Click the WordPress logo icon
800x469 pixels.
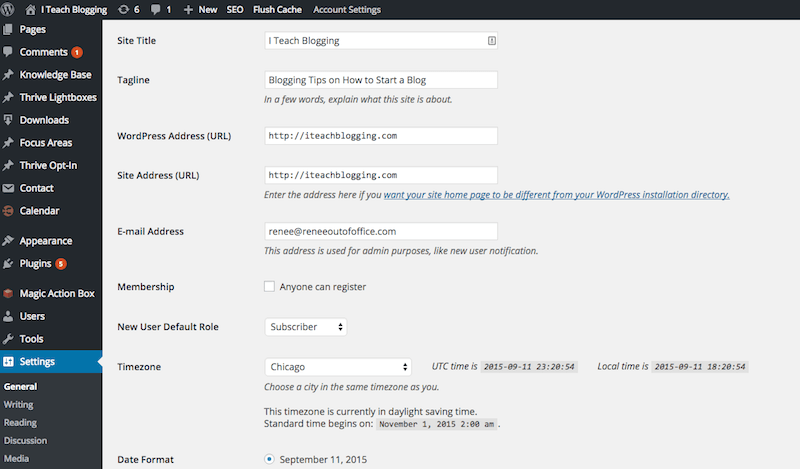[x=10, y=9]
